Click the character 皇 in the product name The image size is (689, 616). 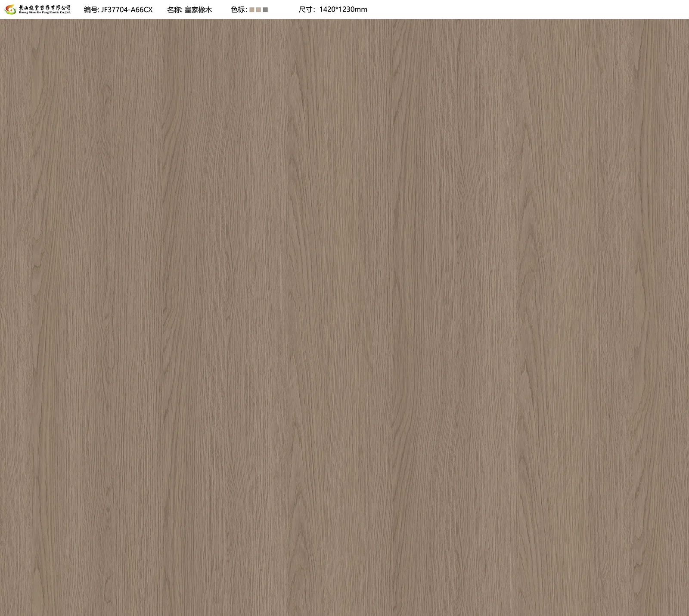click(188, 9)
